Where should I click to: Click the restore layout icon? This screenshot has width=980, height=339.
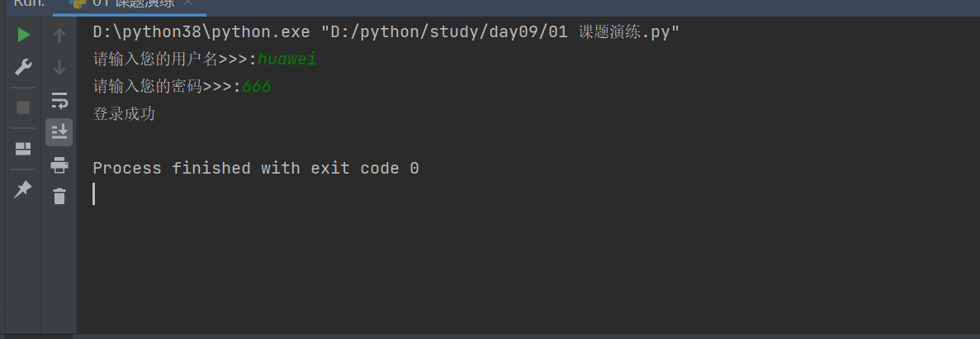(x=23, y=149)
